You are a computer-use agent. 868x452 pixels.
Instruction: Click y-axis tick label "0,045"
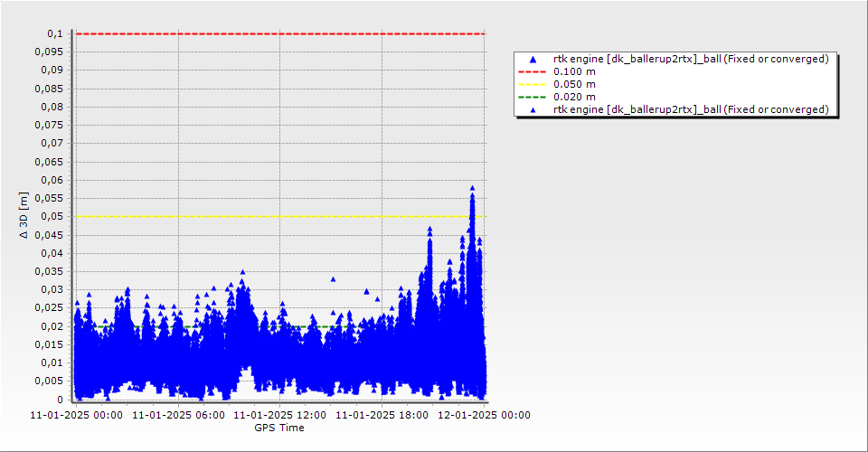point(49,235)
